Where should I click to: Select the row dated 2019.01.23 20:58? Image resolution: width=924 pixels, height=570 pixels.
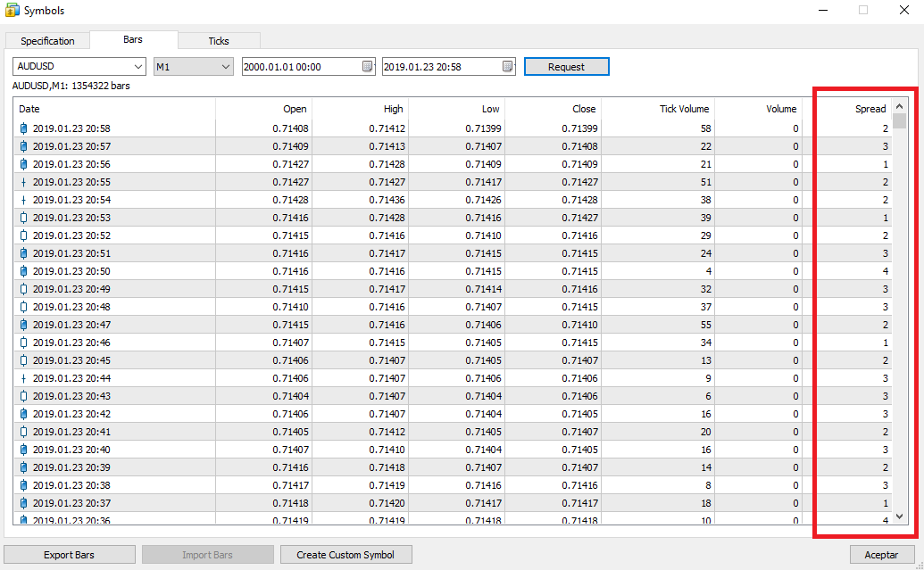[x=453, y=128]
